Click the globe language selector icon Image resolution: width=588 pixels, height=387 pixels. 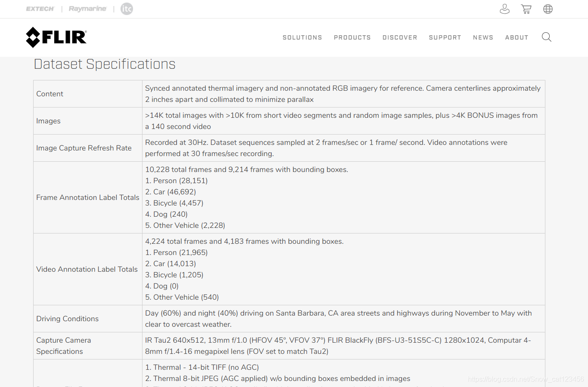coord(548,9)
